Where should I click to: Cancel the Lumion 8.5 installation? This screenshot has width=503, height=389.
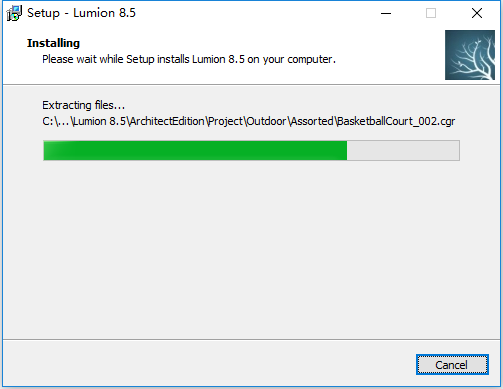pyautogui.click(x=452, y=365)
